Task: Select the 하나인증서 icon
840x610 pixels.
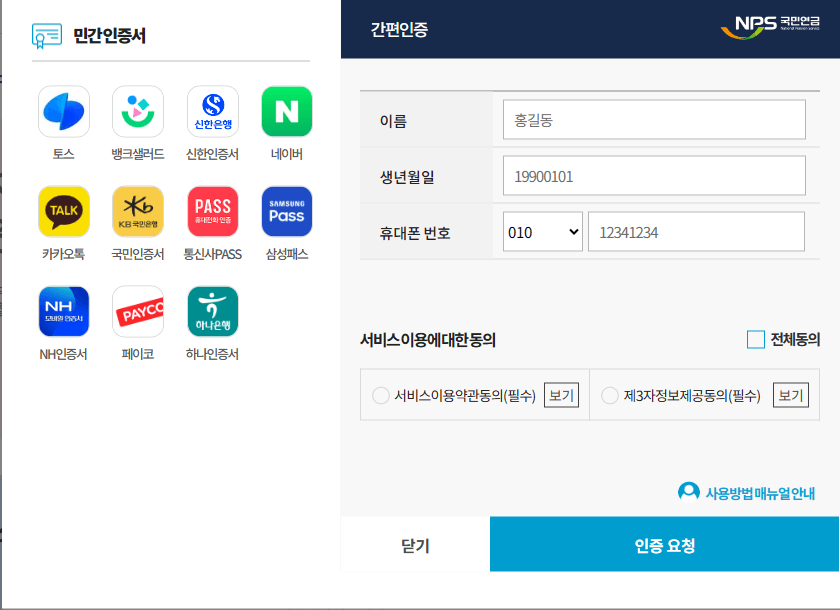Action: pos(212,311)
